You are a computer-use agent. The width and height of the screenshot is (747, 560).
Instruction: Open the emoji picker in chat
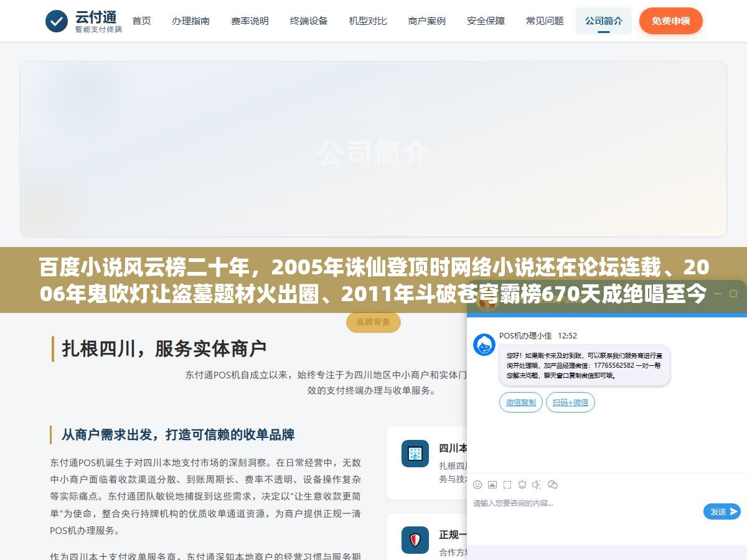pyautogui.click(x=477, y=484)
